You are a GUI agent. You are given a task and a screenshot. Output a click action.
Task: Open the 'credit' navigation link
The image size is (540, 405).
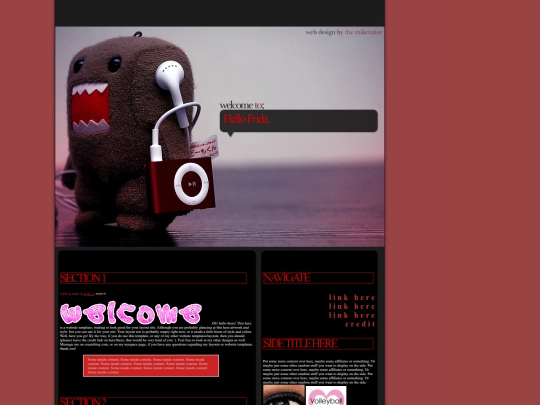pyautogui.click(x=360, y=324)
